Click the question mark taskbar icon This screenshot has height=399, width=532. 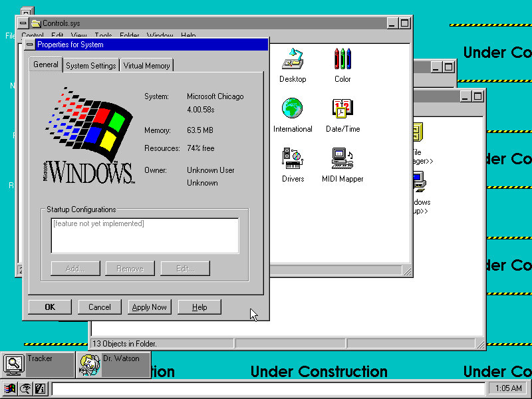click(39, 389)
